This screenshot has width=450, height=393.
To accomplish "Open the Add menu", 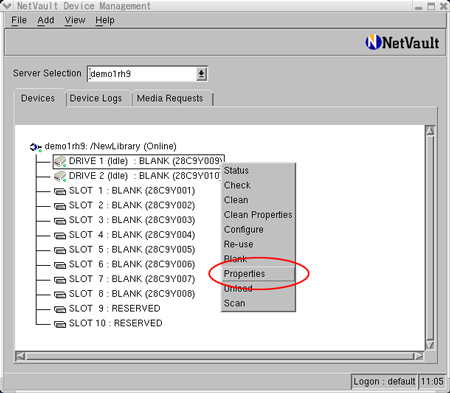I will [46, 20].
